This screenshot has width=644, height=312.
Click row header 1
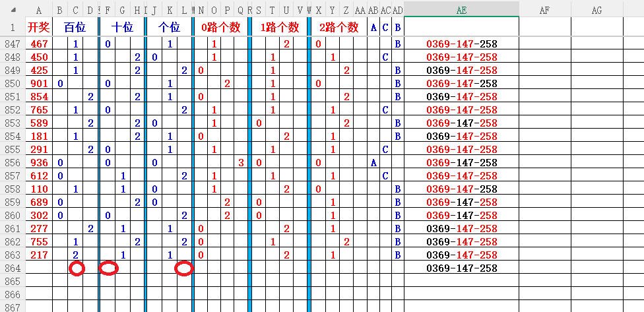(13, 28)
